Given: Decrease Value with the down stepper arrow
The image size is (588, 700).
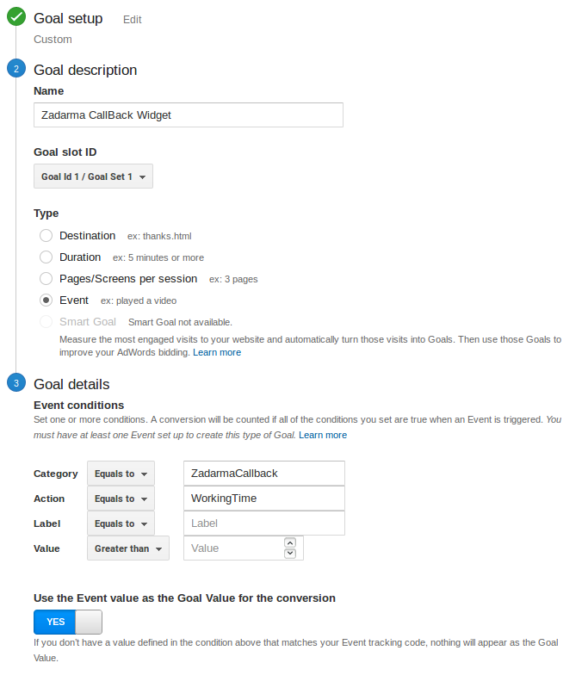Looking at the screenshot, I should tap(289, 554).
